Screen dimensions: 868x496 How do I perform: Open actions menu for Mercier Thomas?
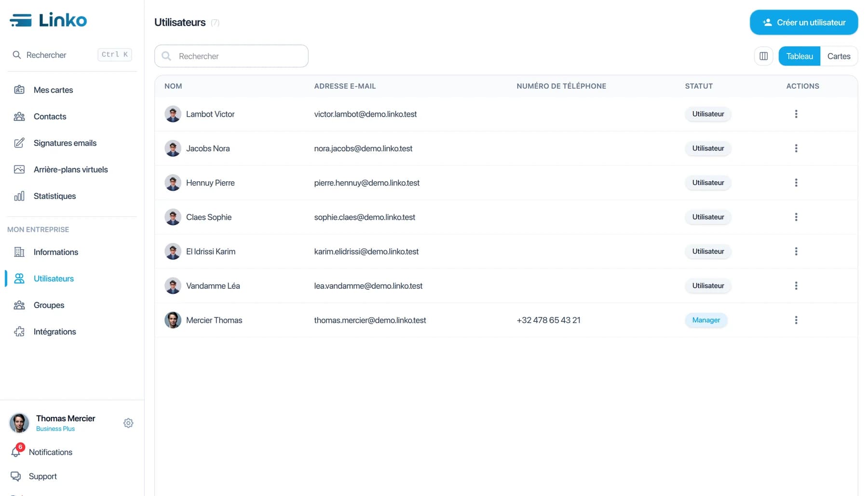796,320
